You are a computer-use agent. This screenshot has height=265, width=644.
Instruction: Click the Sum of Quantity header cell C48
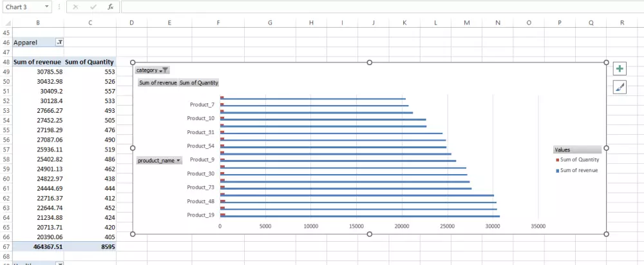(x=90, y=62)
